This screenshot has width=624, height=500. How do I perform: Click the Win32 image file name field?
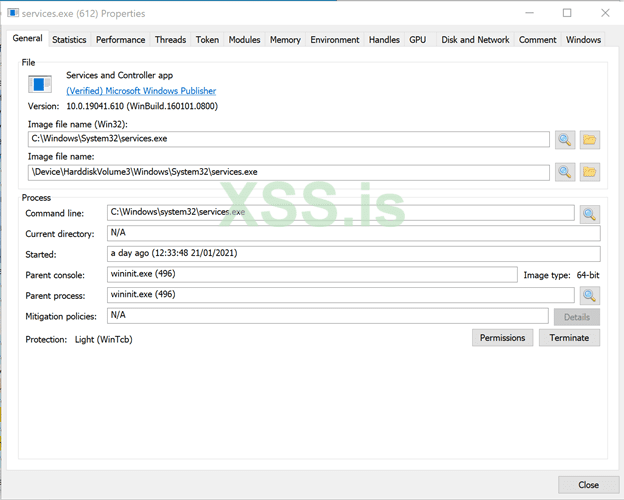point(289,139)
